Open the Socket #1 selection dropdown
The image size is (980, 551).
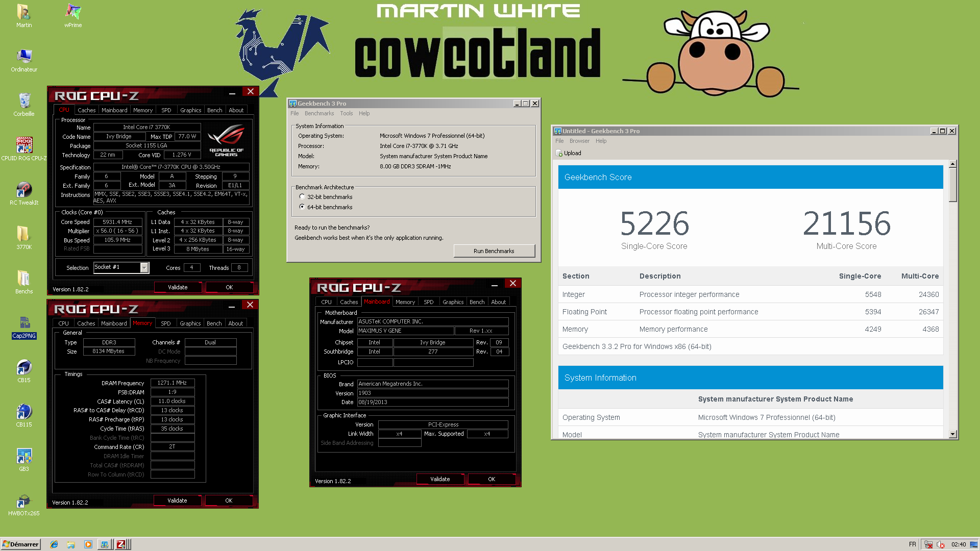tap(144, 268)
